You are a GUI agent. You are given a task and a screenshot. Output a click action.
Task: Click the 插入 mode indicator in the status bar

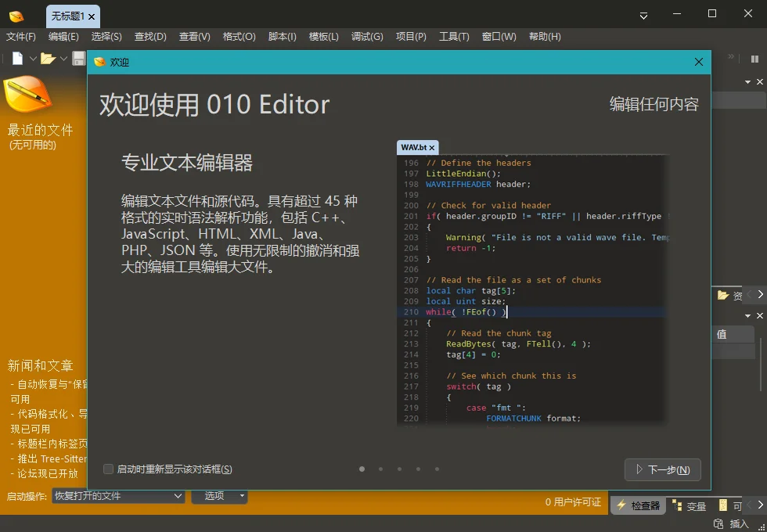tap(739, 523)
